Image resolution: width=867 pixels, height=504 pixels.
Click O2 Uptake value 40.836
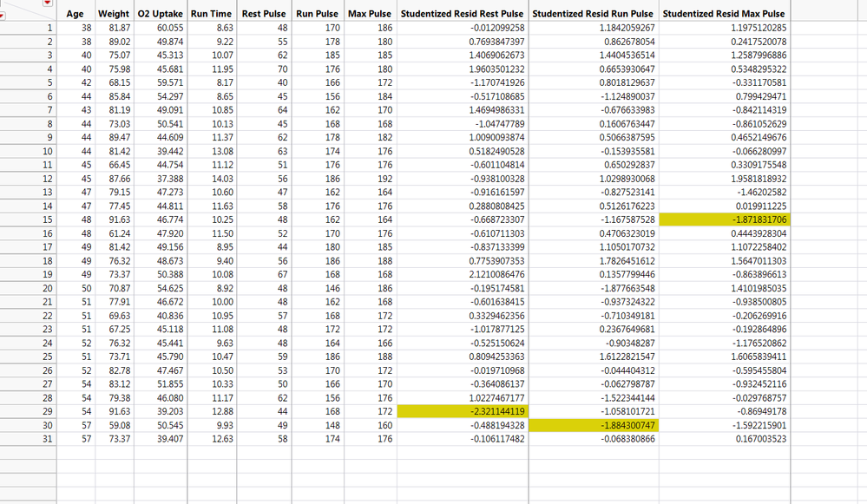pos(170,316)
